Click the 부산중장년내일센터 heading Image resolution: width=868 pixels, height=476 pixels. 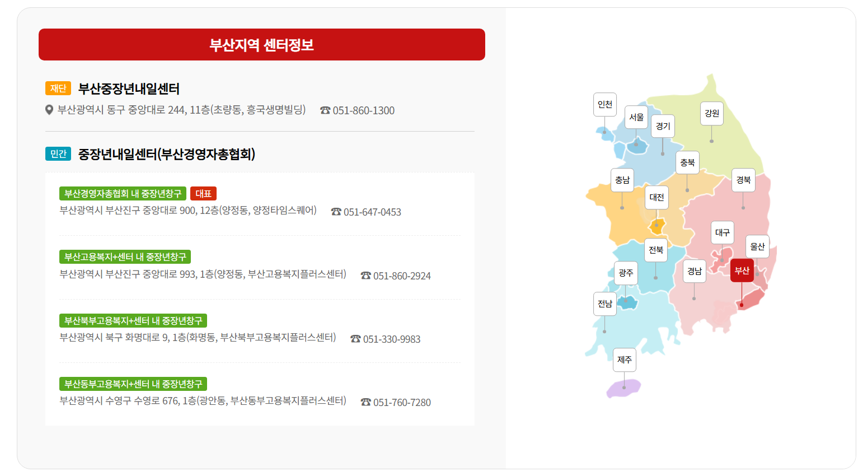click(x=129, y=88)
